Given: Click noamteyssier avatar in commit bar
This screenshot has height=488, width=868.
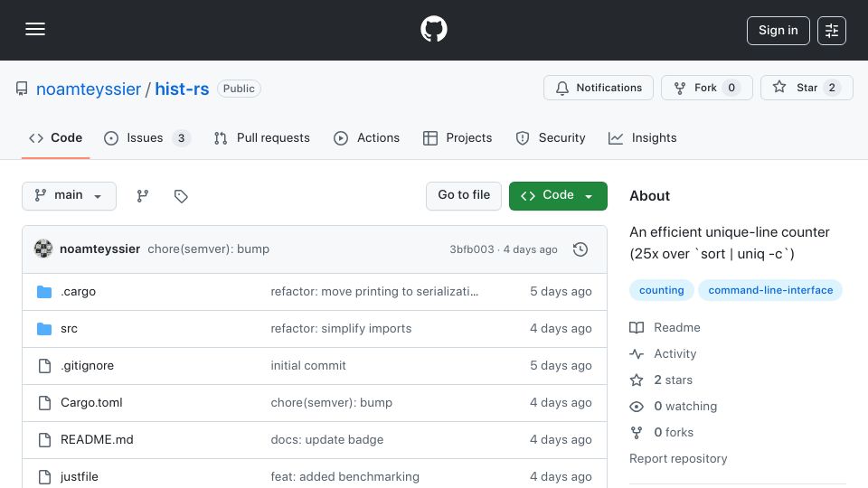Looking at the screenshot, I should [x=43, y=249].
